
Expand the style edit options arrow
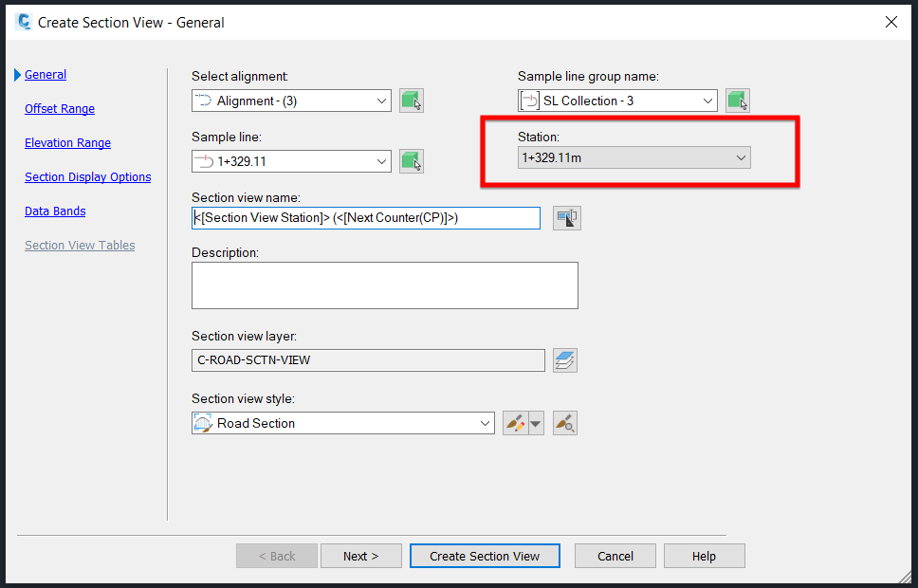pyautogui.click(x=536, y=423)
